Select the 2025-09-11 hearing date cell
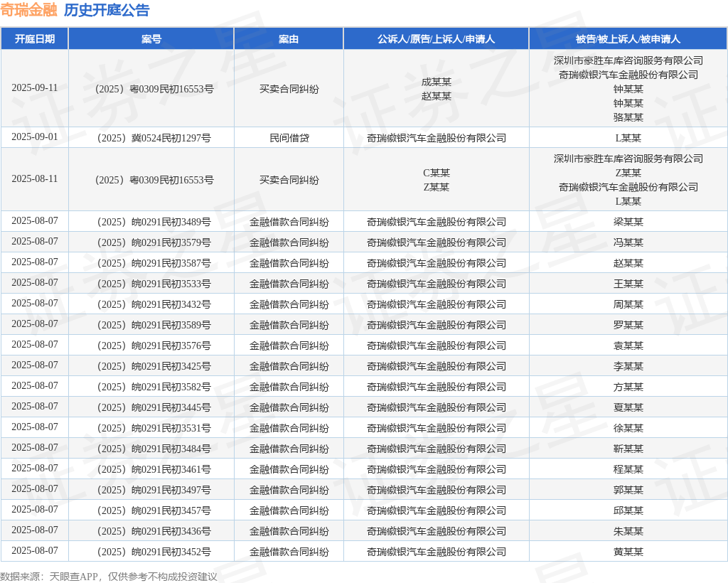Viewport: 728px width, 583px height. click(34, 88)
